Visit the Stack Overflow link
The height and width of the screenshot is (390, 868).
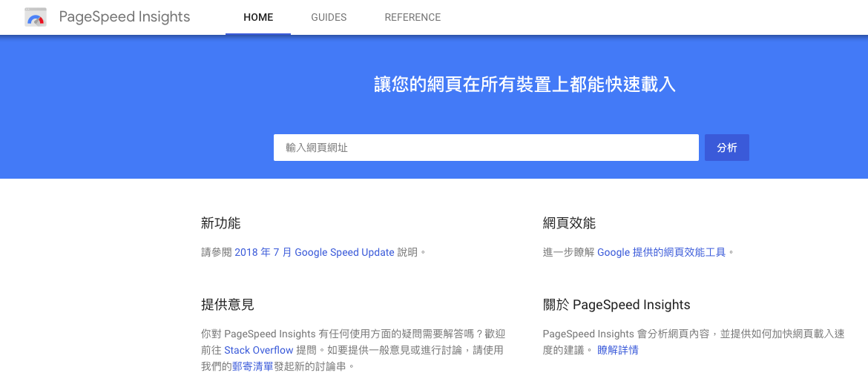258,350
